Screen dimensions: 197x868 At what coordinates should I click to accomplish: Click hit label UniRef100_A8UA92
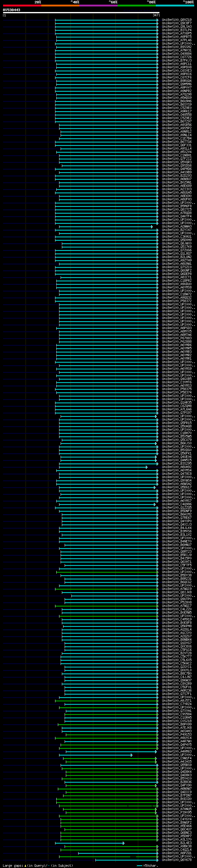pos(177,467)
